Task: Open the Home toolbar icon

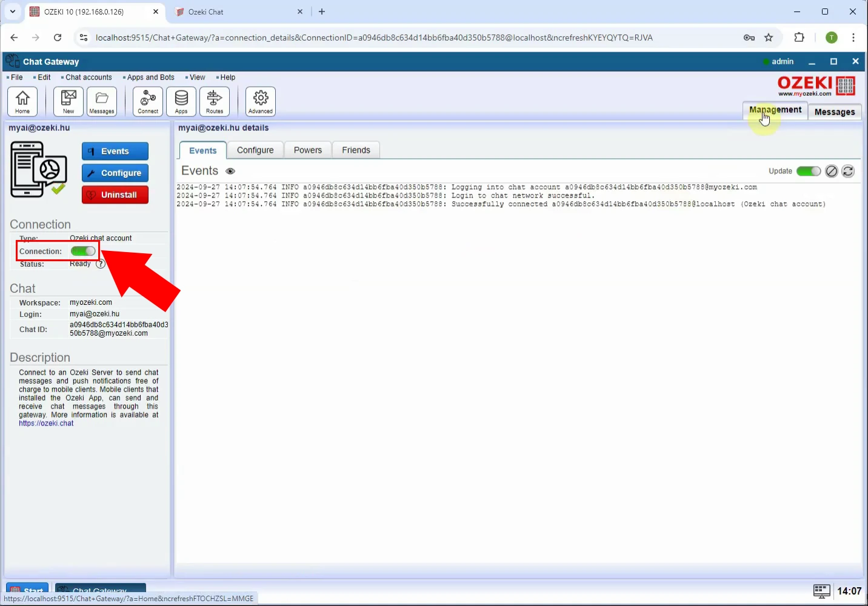Action: tap(22, 101)
